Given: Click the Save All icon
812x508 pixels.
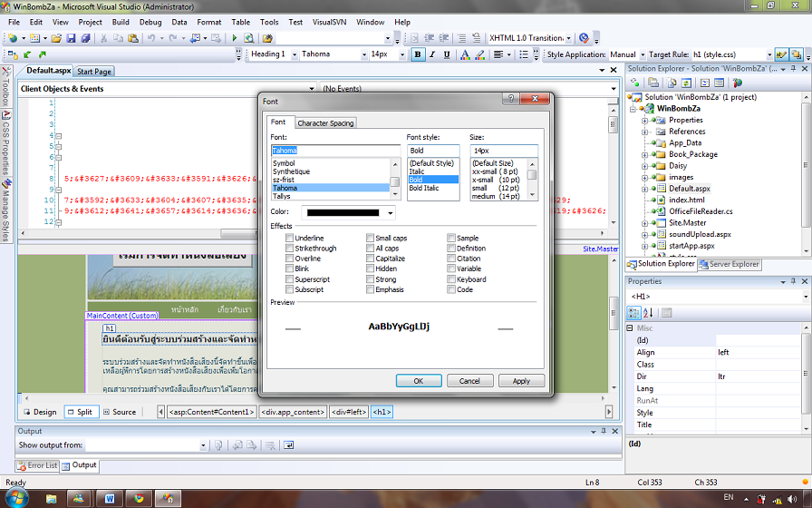Looking at the screenshot, I should [x=85, y=38].
